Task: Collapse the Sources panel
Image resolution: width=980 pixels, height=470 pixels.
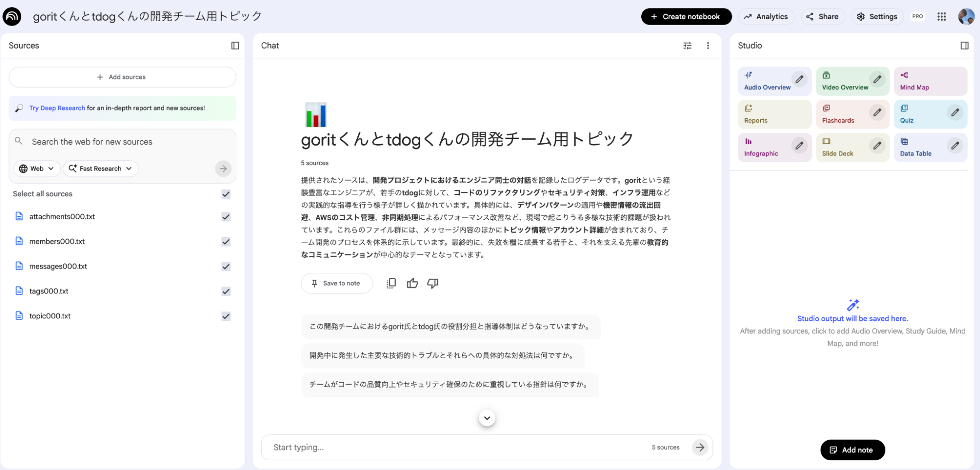Action: pyautogui.click(x=235, y=46)
